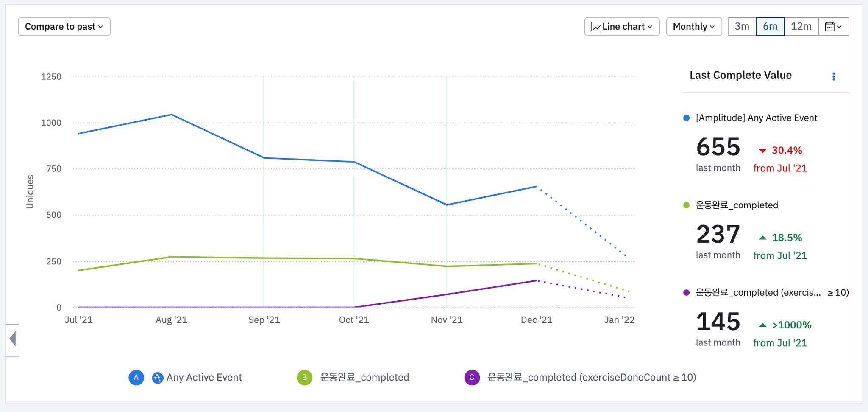Toggle the Any Active Event legend item

coord(204,377)
